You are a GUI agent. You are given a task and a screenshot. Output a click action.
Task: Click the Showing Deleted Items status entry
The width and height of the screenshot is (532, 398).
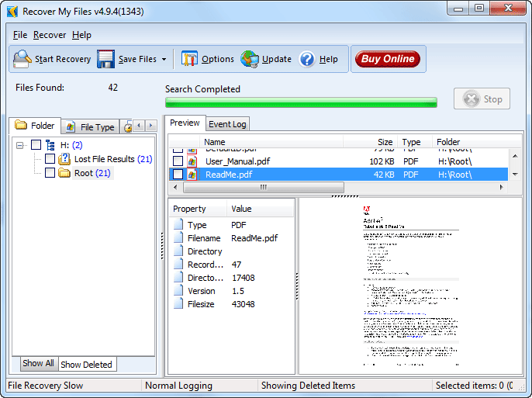tap(308, 386)
